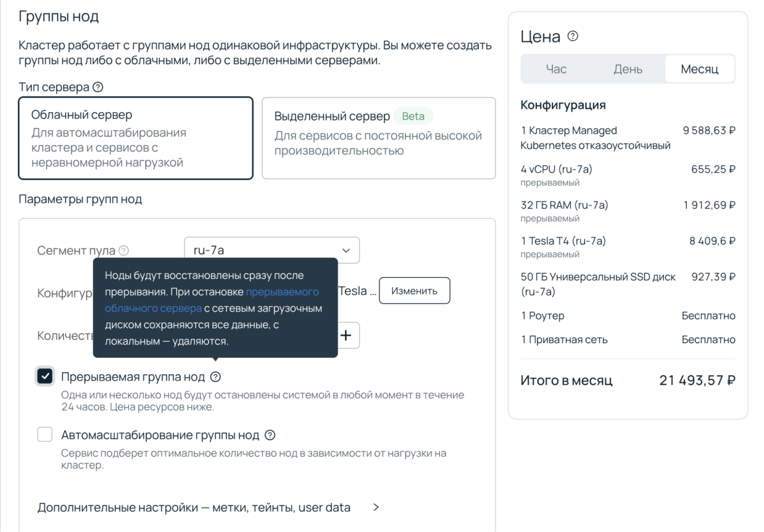The width and height of the screenshot is (764, 532).
Task: Show help for Тип сервера
Action: 98,87
